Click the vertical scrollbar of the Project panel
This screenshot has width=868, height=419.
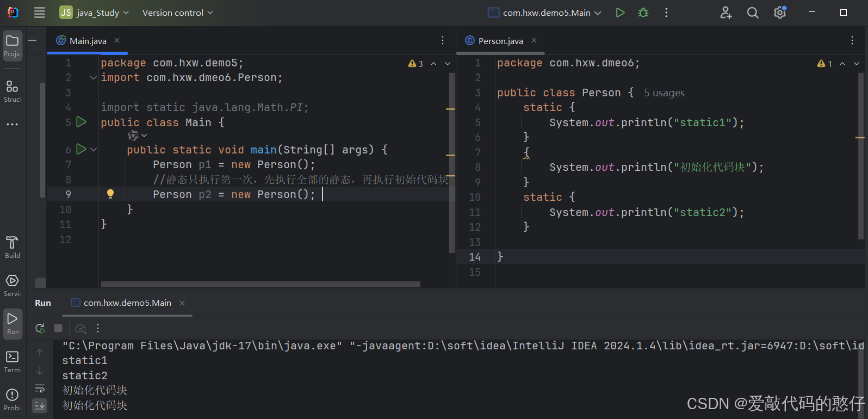[42, 140]
